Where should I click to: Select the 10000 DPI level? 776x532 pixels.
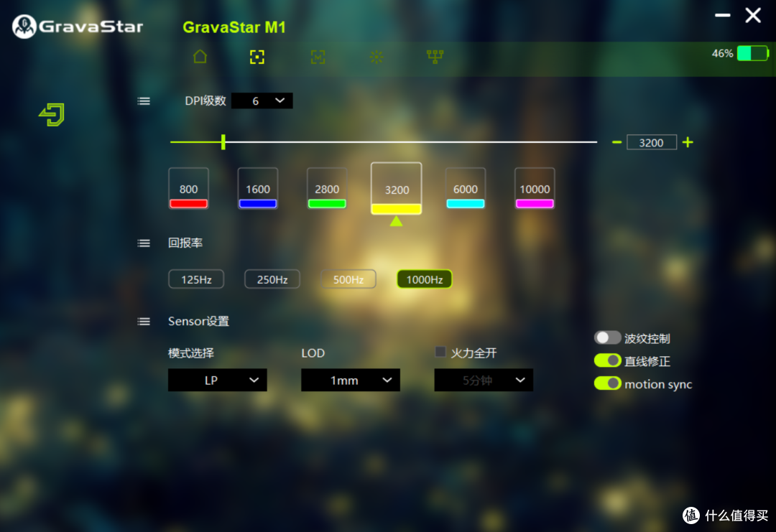coord(535,188)
